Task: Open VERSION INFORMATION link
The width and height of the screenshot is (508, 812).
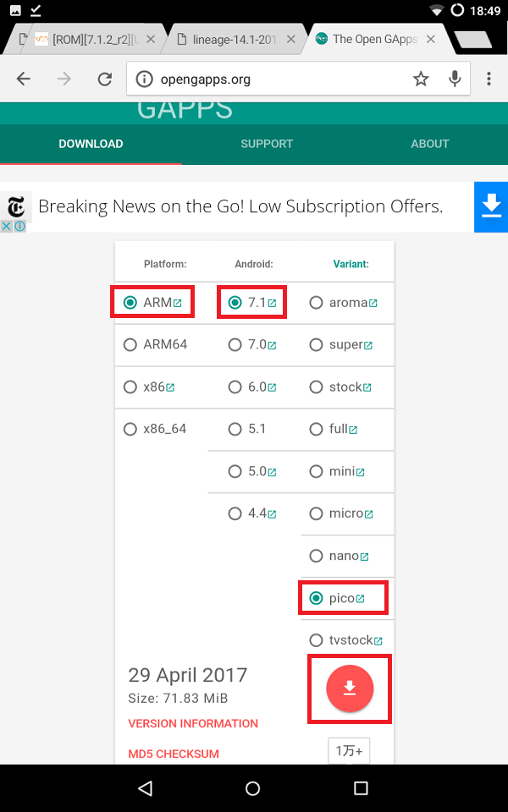Action: (193, 723)
